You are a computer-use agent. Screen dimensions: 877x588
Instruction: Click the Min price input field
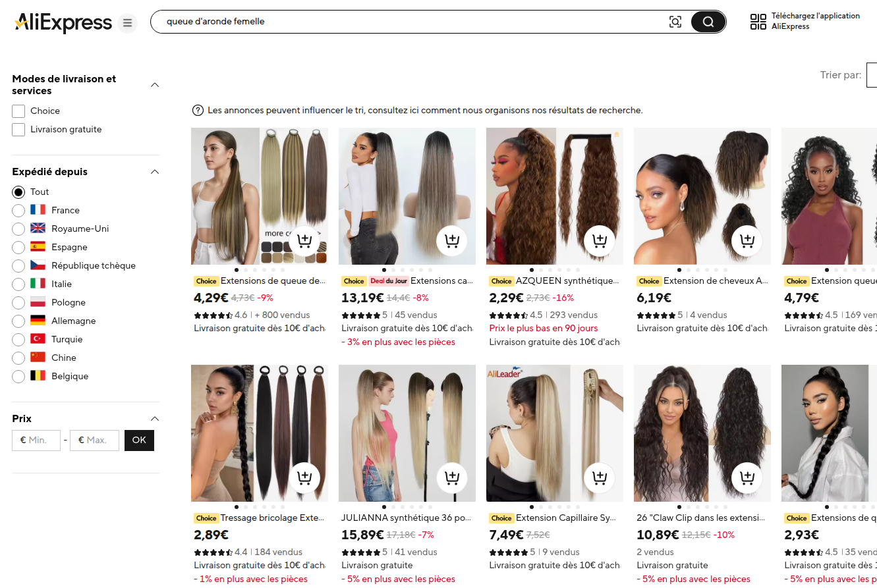coord(36,441)
